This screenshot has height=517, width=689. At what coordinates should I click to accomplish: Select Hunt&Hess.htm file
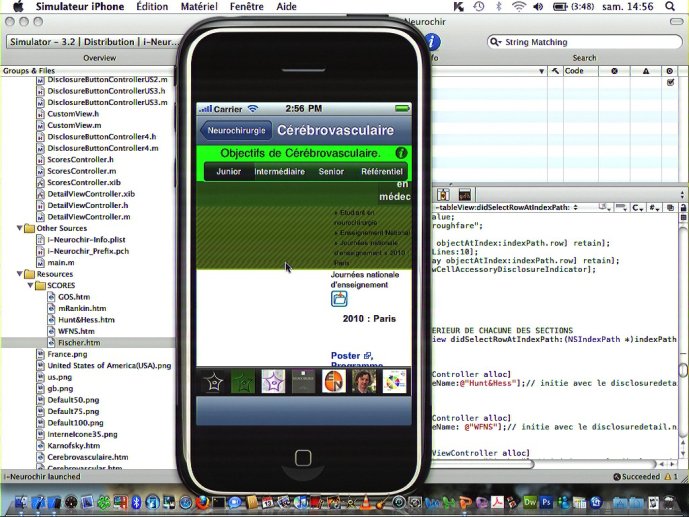pyautogui.click(x=86, y=320)
